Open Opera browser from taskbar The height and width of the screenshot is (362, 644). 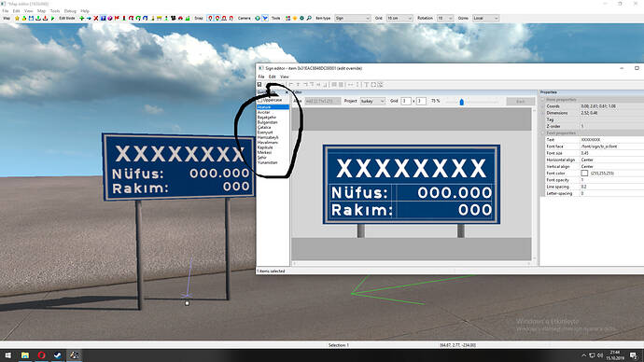(x=41, y=355)
